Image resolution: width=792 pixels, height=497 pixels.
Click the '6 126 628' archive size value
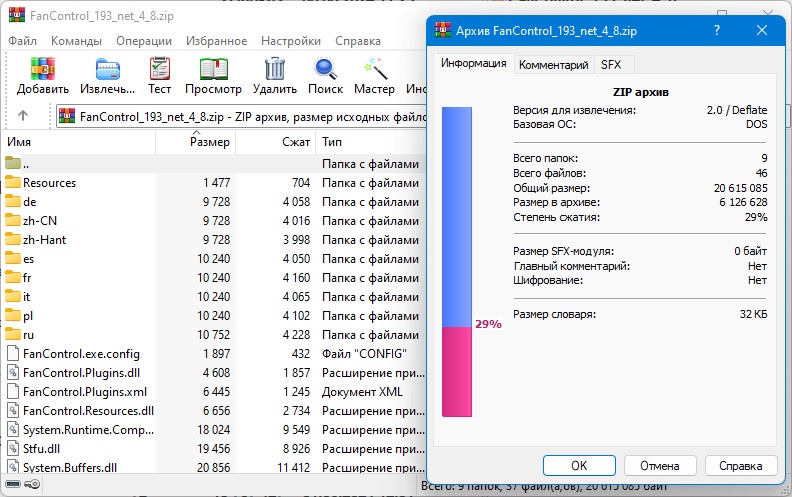click(743, 202)
